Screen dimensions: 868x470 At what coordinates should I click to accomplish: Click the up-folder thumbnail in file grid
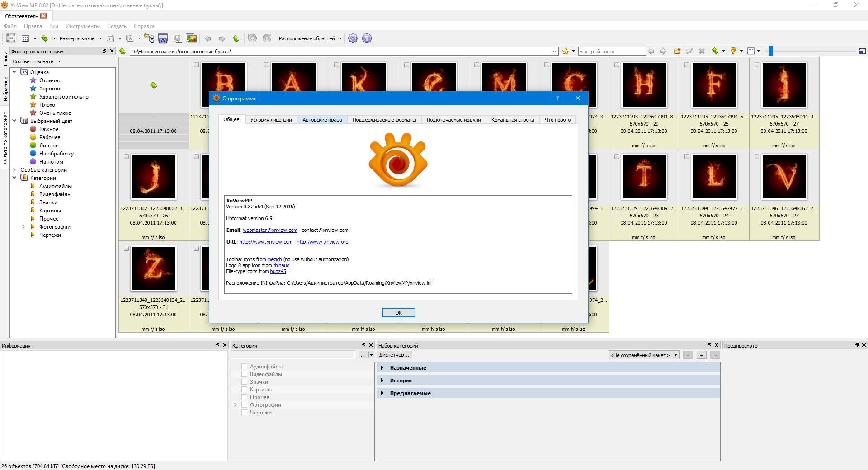[154, 85]
